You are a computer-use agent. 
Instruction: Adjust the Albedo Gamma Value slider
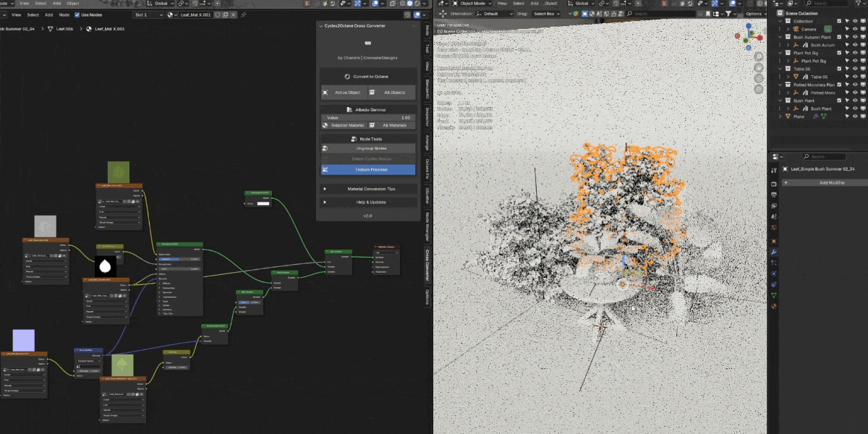[368, 117]
